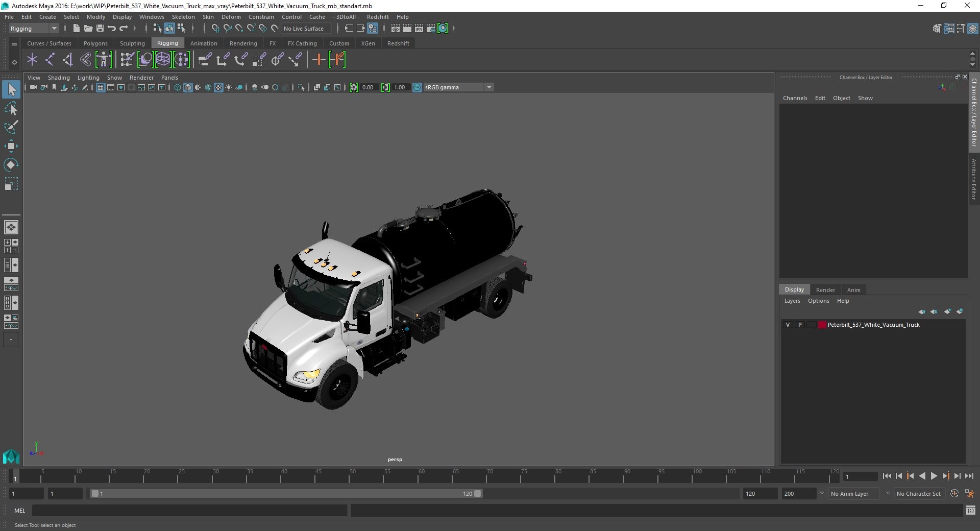Choose the Paint Selection tool

pyautogui.click(x=11, y=127)
